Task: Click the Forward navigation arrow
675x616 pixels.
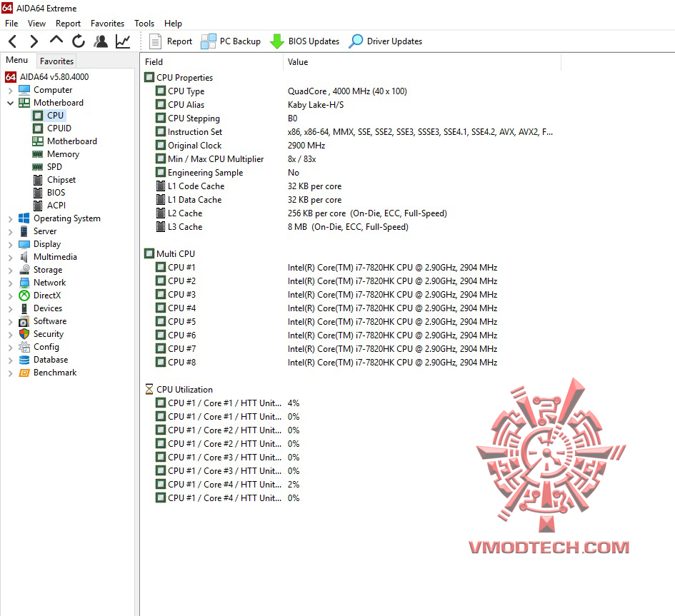Action: click(34, 41)
